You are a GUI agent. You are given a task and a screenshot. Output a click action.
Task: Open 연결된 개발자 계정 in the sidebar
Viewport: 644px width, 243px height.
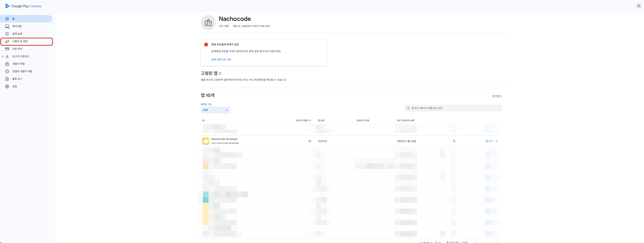click(22, 71)
